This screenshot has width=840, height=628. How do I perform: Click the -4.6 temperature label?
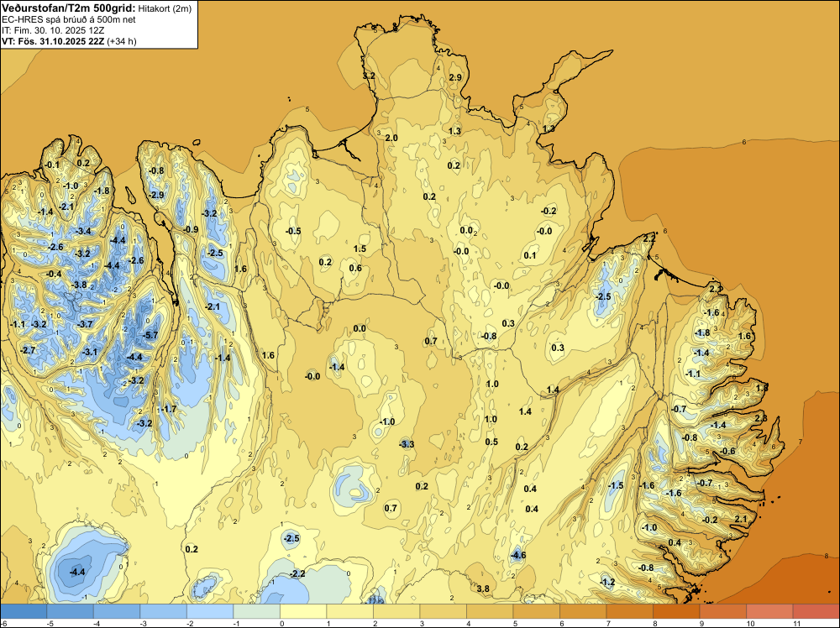click(518, 555)
